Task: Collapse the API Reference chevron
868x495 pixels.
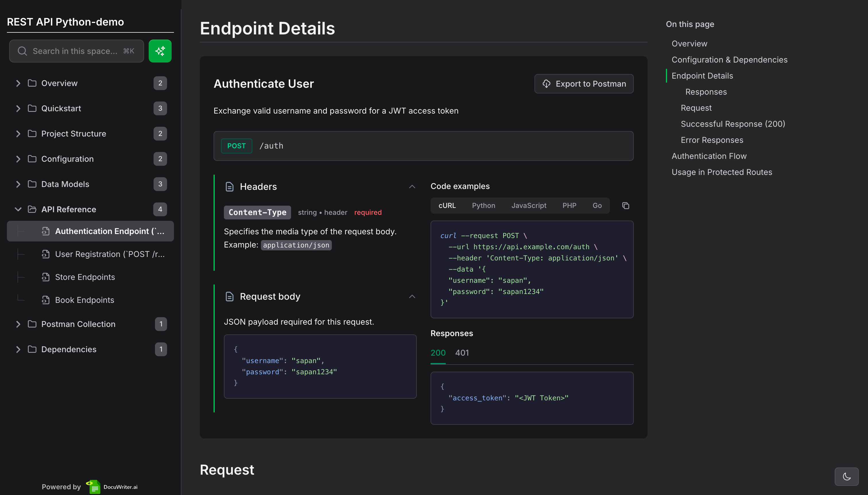Action: point(18,209)
